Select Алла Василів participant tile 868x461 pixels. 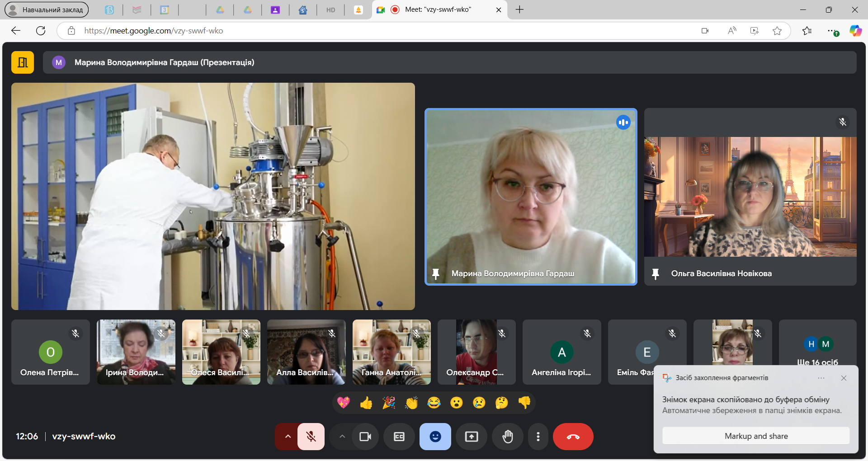pos(307,352)
